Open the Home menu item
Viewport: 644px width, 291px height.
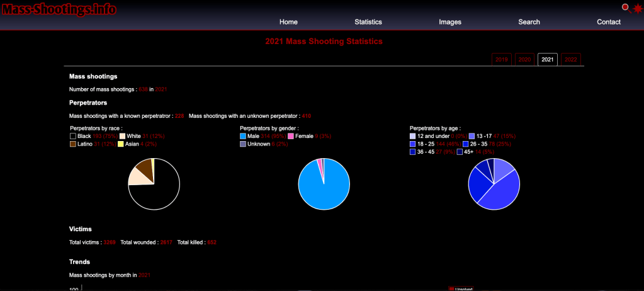[x=288, y=22]
